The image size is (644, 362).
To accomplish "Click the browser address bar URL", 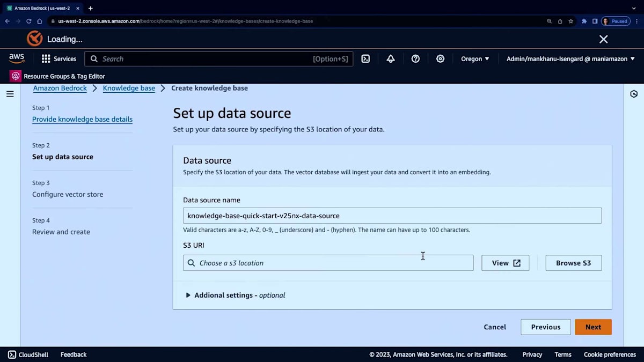I will [185, 21].
